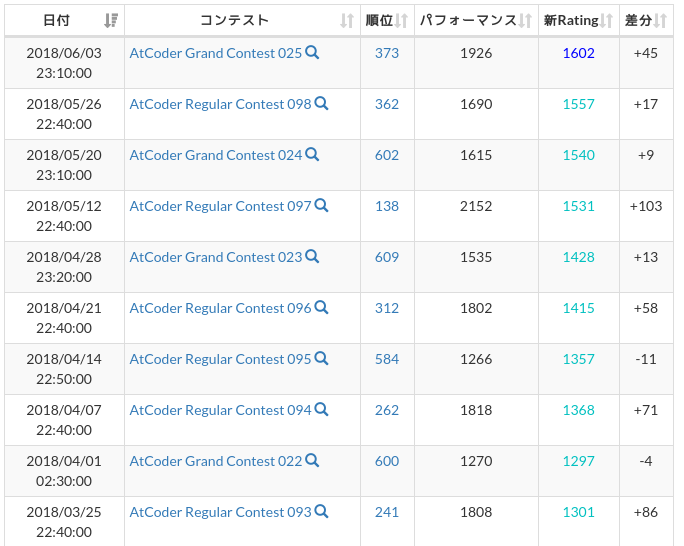Select the difference value +86

coord(646,512)
